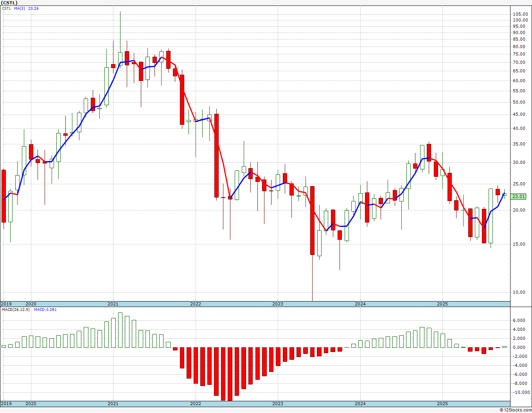The width and height of the screenshot is (532, 413).
Task: Click the 6.000 MACD axis label
Action: (x=519, y=321)
